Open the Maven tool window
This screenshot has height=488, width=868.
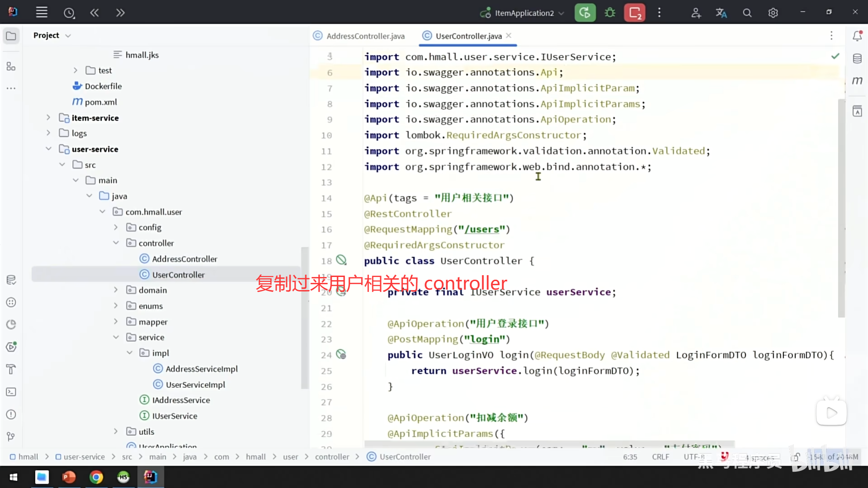[857, 81]
